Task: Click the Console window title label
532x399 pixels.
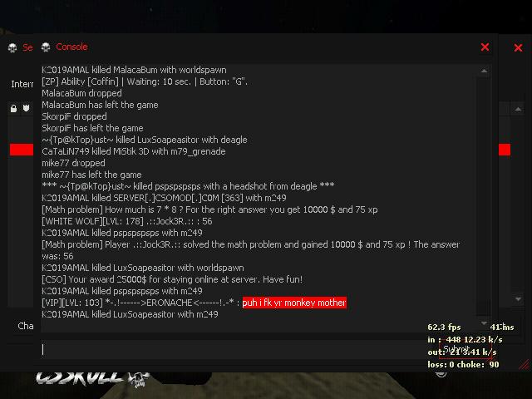Action: pos(72,47)
